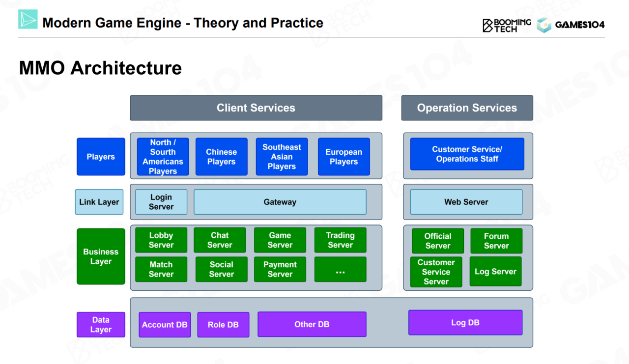The width and height of the screenshot is (629, 364).
Task: Select the Client Services header
Action: (x=256, y=108)
